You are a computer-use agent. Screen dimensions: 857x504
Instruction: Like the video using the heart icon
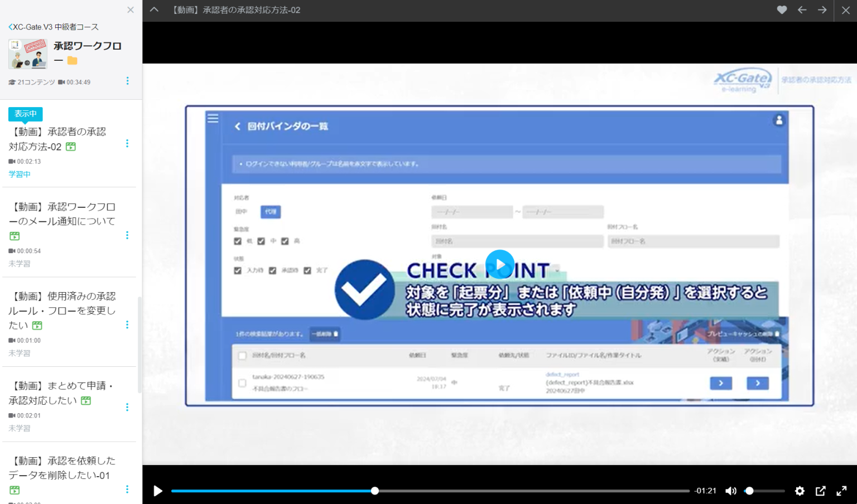pos(781,10)
